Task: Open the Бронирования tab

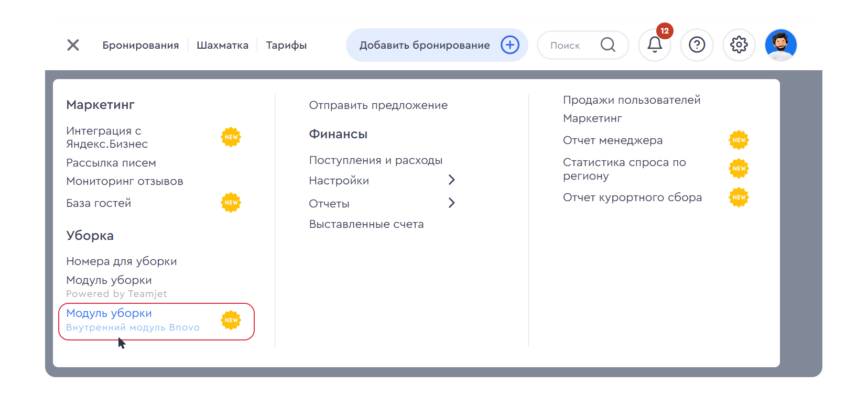Action: (140, 45)
